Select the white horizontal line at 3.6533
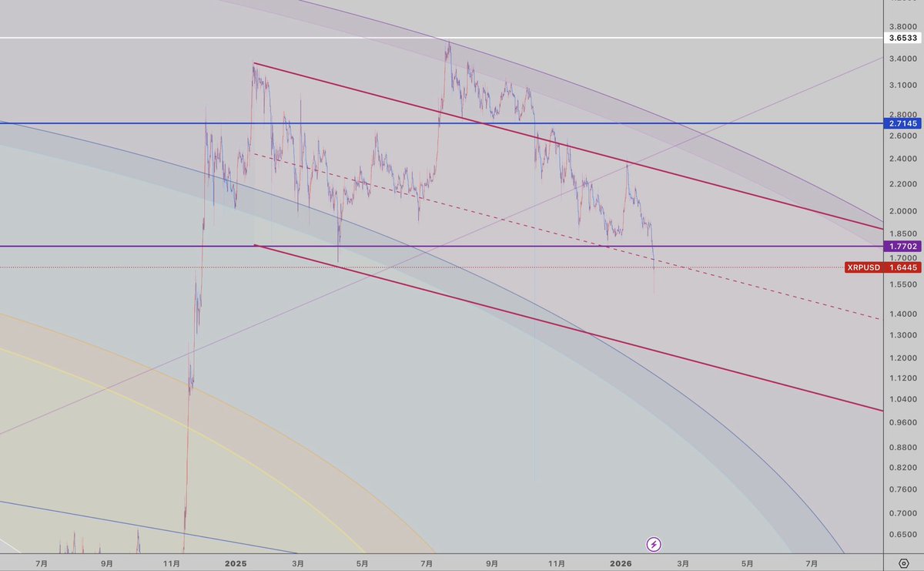 [x=442, y=37]
